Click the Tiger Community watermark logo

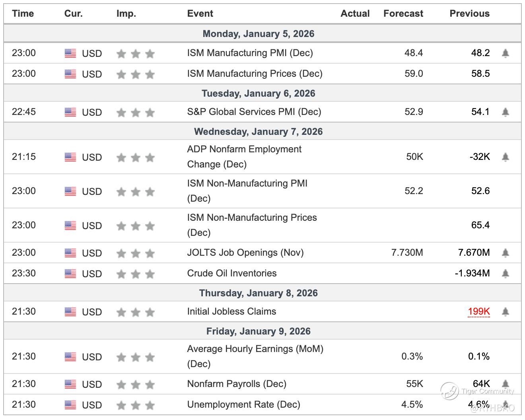pyautogui.click(x=450, y=391)
